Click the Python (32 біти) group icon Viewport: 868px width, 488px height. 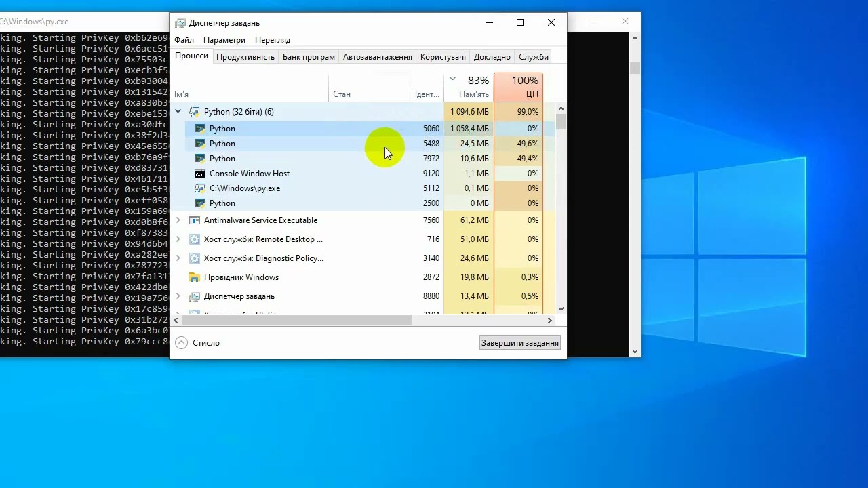coord(195,112)
